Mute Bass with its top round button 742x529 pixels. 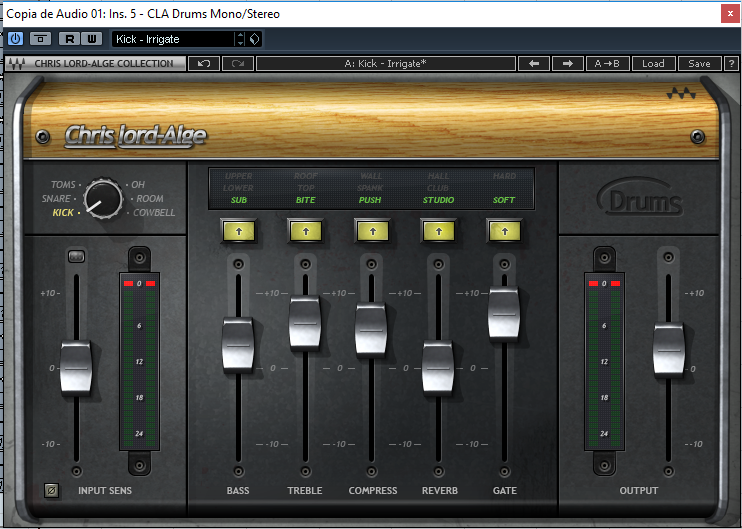click(x=238, y=264)
